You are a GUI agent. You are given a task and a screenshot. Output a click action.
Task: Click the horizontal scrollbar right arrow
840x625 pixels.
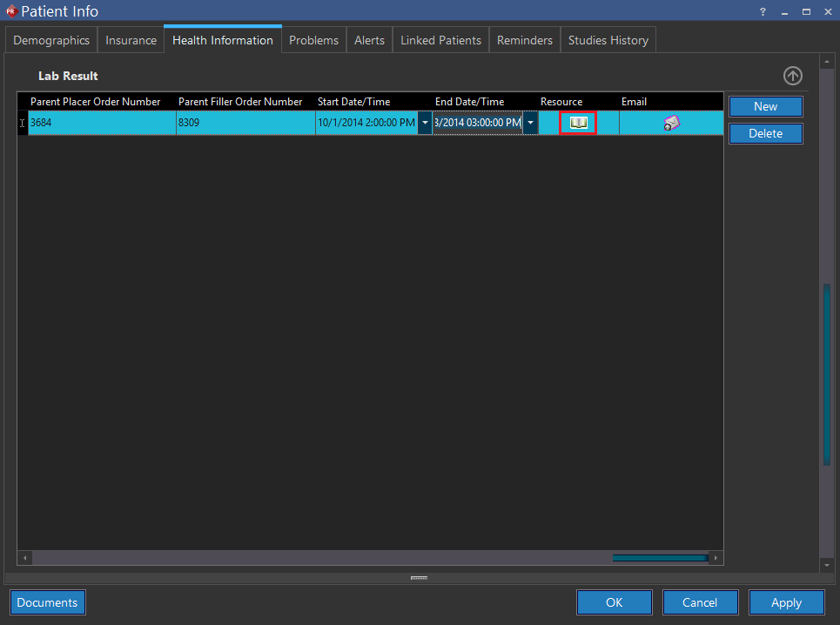(x=716, y=558)
